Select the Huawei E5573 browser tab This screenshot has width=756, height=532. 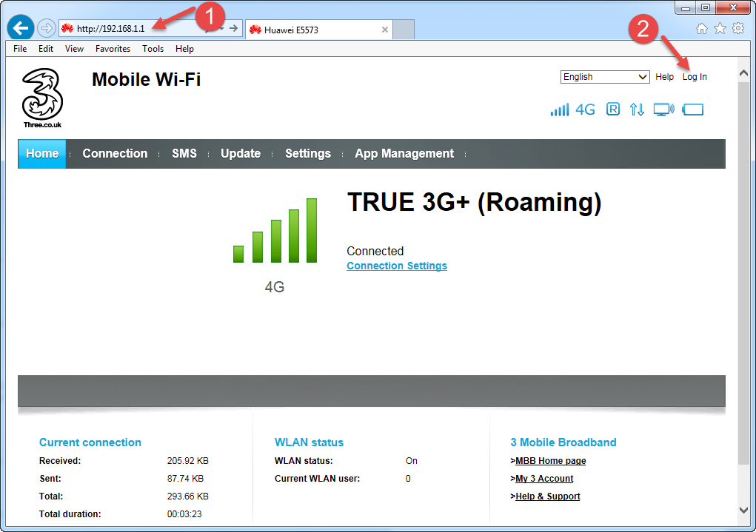coord(319,30)
